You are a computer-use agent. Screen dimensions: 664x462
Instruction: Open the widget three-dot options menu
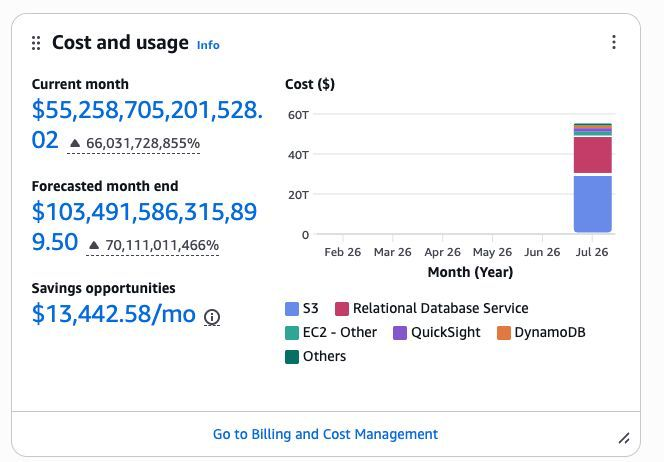[x=614, y=42]
